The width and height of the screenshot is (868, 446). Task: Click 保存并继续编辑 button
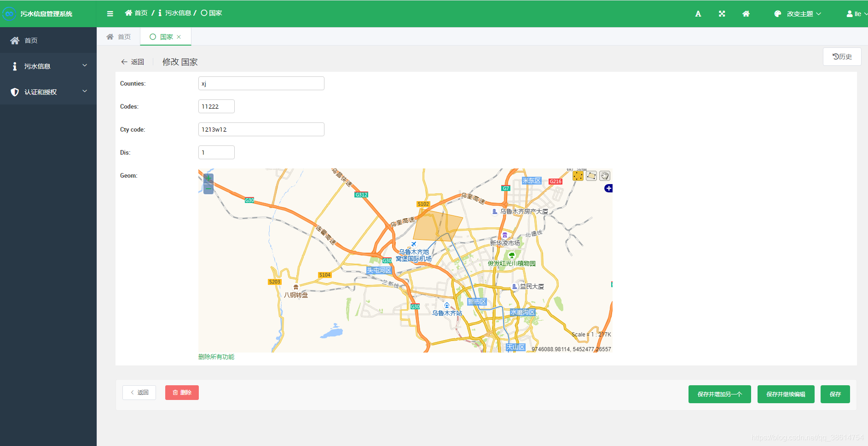pos(786,394)
